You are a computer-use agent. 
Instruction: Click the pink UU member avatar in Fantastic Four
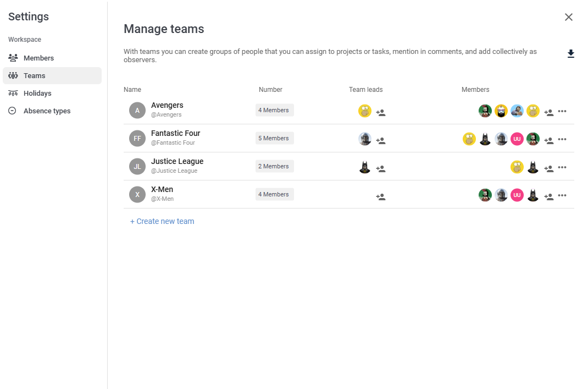click(517, 139)
